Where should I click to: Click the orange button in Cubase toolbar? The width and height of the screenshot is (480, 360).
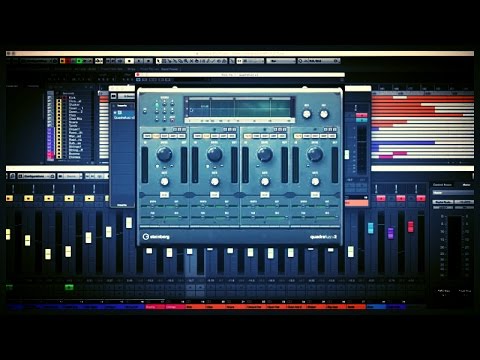tap(62, 61)
